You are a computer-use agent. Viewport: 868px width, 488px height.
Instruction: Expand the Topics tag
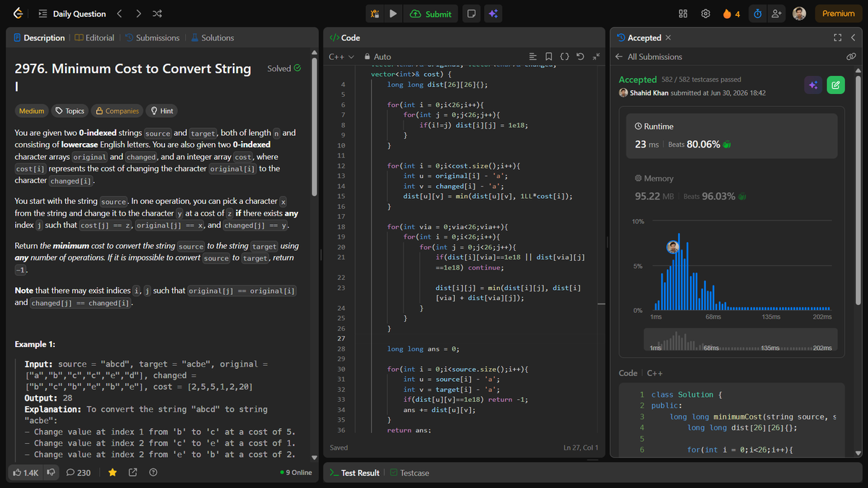[x=70, y=111]
